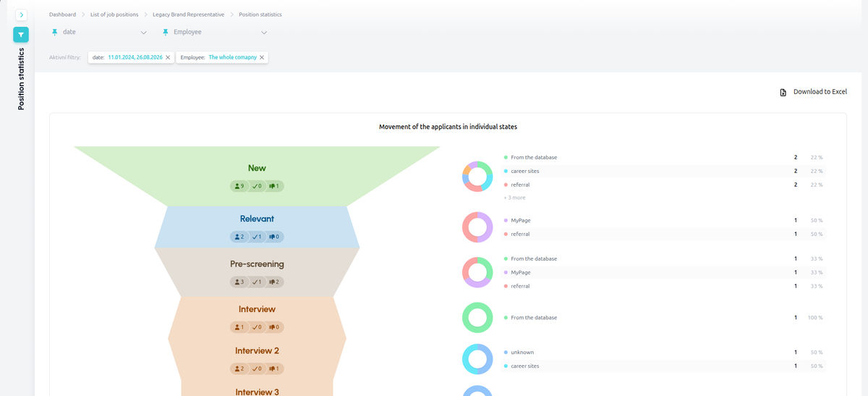Remove the date active filter chip

click(168, 57)
